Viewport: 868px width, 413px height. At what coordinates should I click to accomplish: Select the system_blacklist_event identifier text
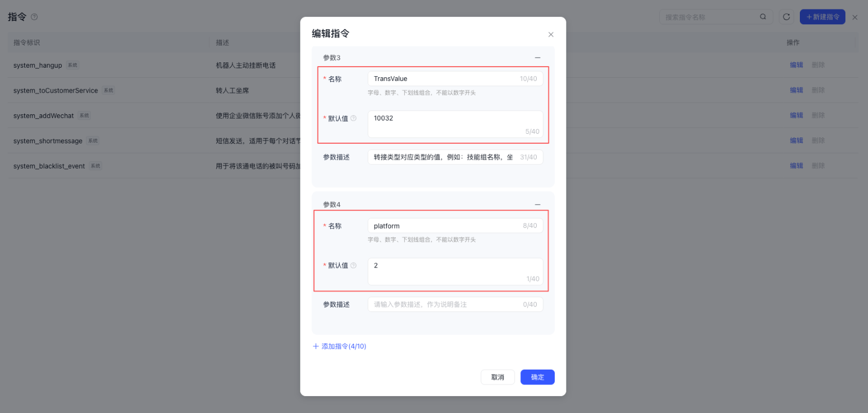(x=49, y=166)
